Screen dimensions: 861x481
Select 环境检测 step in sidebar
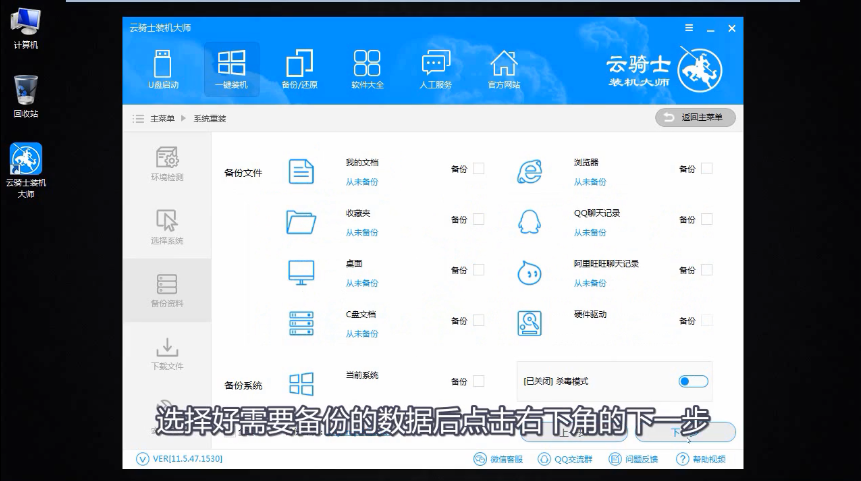167,164
